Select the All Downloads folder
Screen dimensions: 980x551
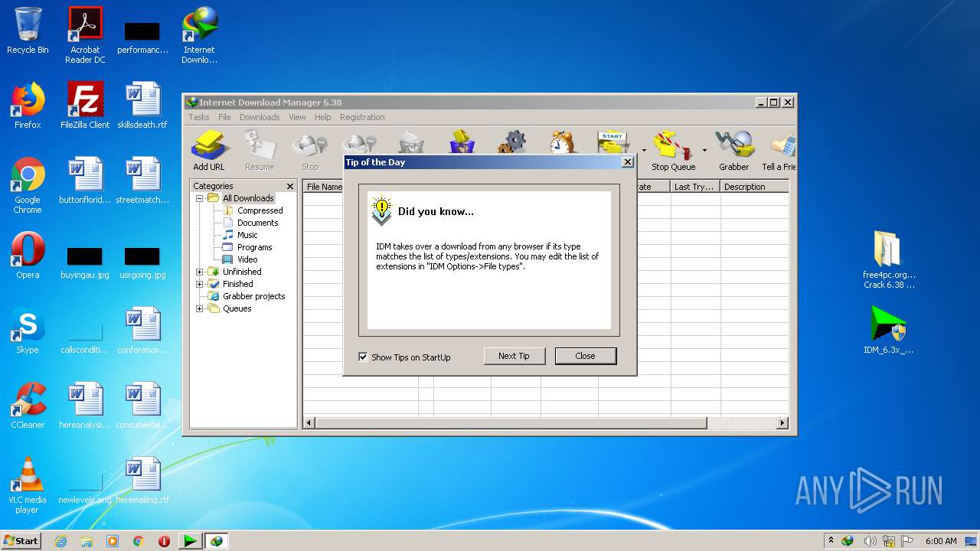(x=247, y=198)
